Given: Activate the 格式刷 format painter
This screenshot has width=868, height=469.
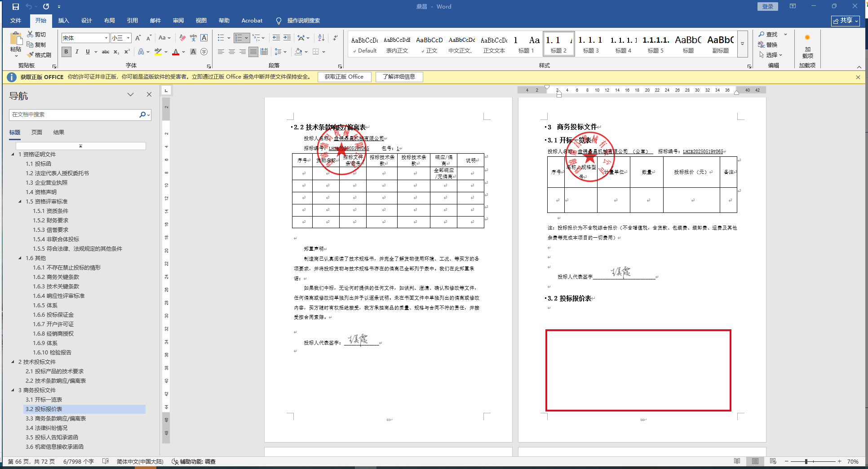Looking at the screenshot, I should [x=39, y=55].
